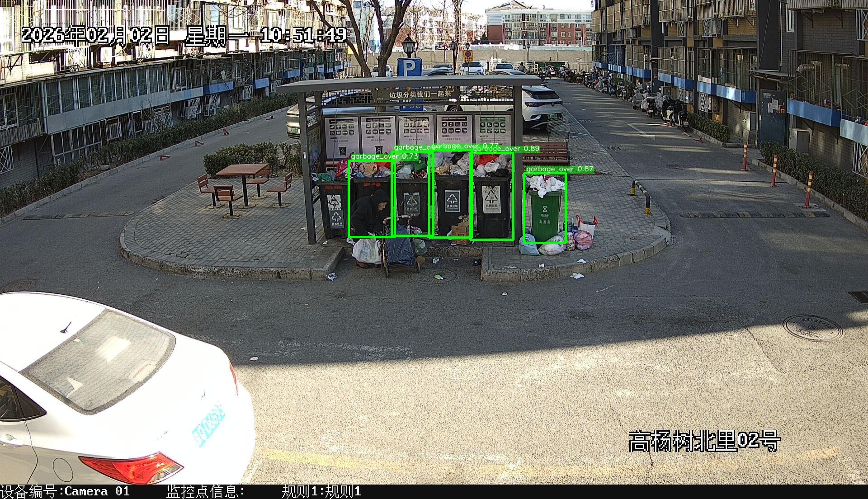Click the blue P parking sign
868x499 pixels.
pos(409,68)
